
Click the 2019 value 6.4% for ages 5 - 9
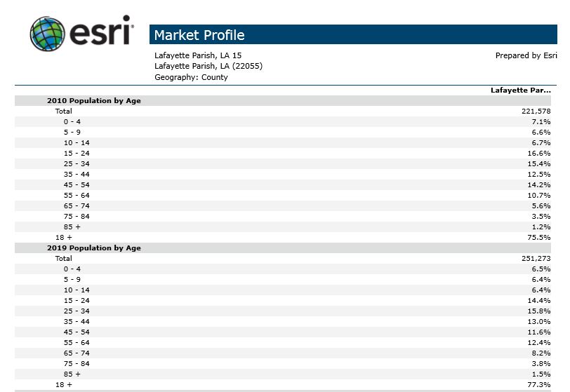tap(541, 280)
